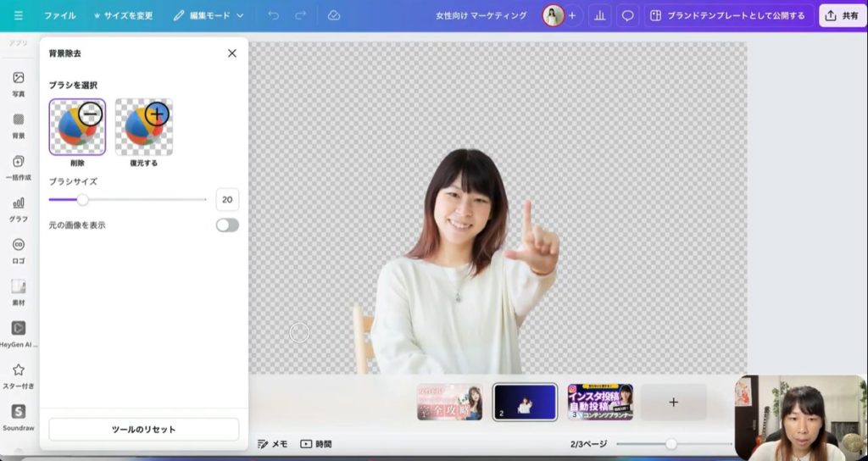
Task: Open 写真 in the left sidebar
Action: click(x=19, y=83)
